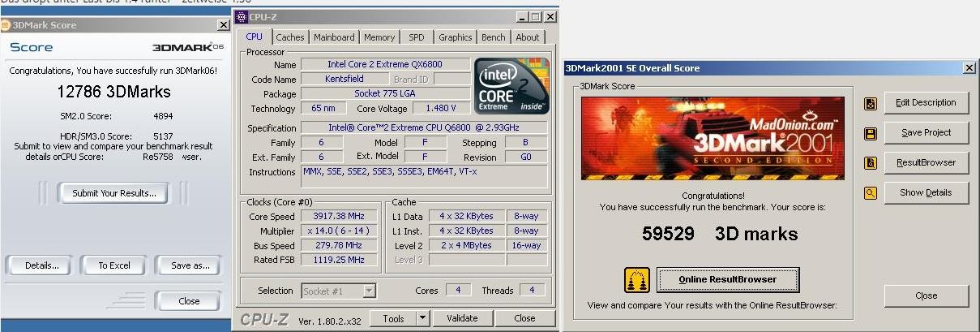Click the Cores count field
The height and width of the screenshot is (332, 980).
coord(458,290)
